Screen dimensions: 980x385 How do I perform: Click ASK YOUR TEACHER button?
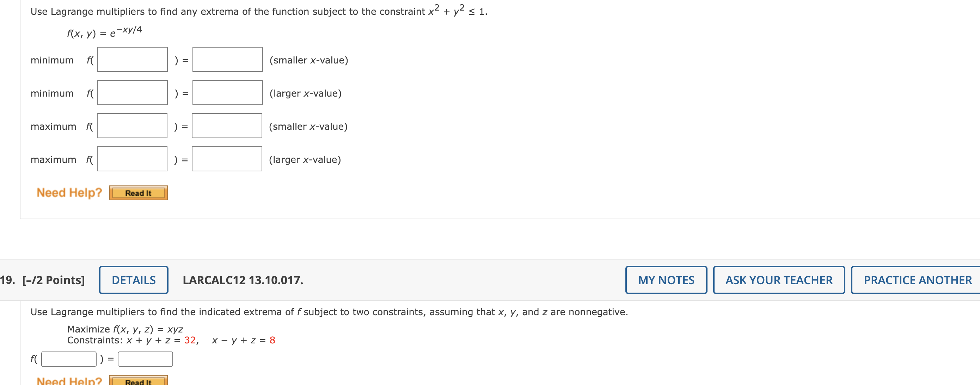779,280
